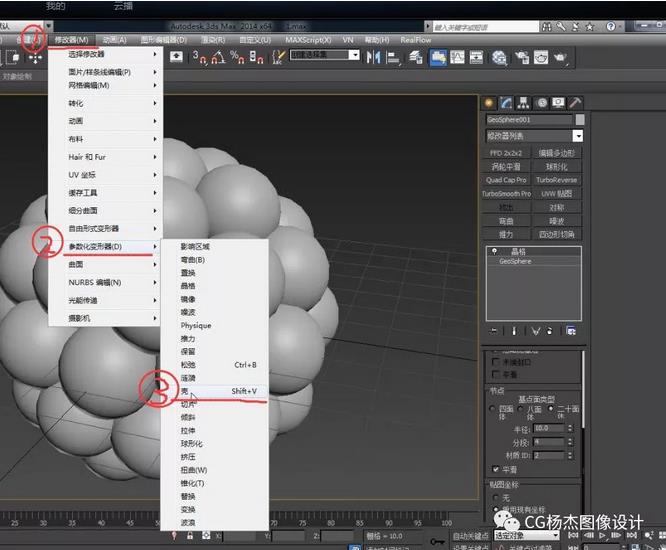The width and height of the screenshot is (666, 550).
Task: Click Pin Stack icon below modifier stack
Action: pyautogui.click(x=494, y=330)
